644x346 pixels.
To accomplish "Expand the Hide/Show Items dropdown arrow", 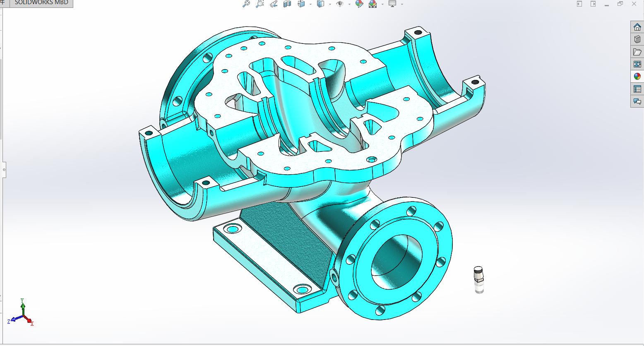I will 349,5.
